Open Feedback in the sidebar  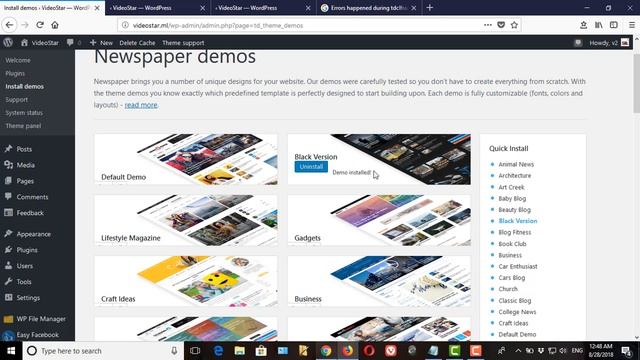tap(30, 213)
